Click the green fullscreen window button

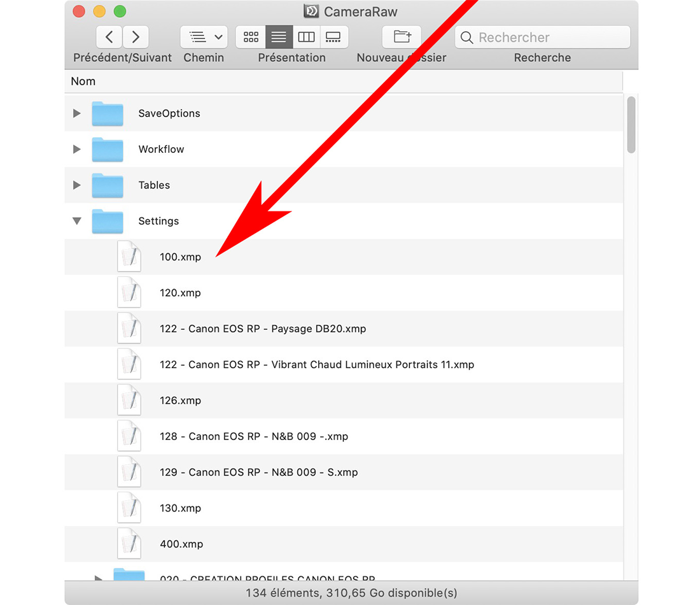(120, 11)
